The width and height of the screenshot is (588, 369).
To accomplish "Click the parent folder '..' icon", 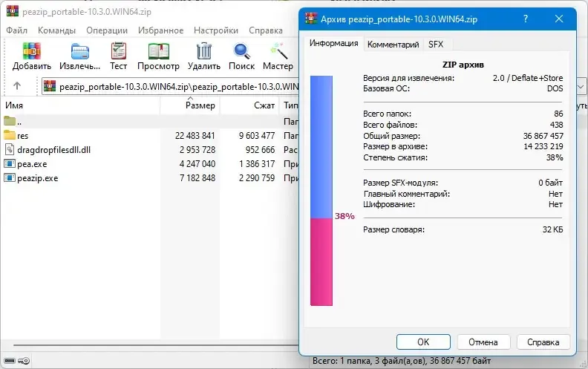I will 10,121.
